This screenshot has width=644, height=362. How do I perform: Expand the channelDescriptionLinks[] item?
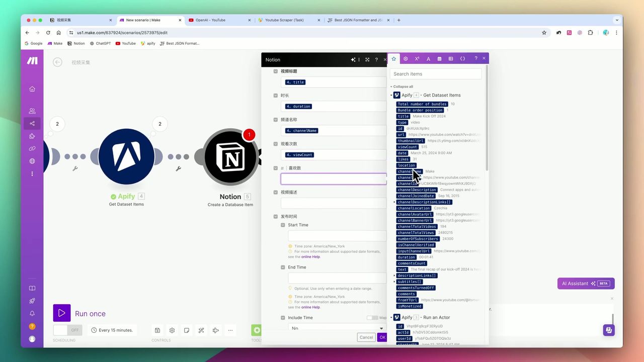tap(394, 202)
